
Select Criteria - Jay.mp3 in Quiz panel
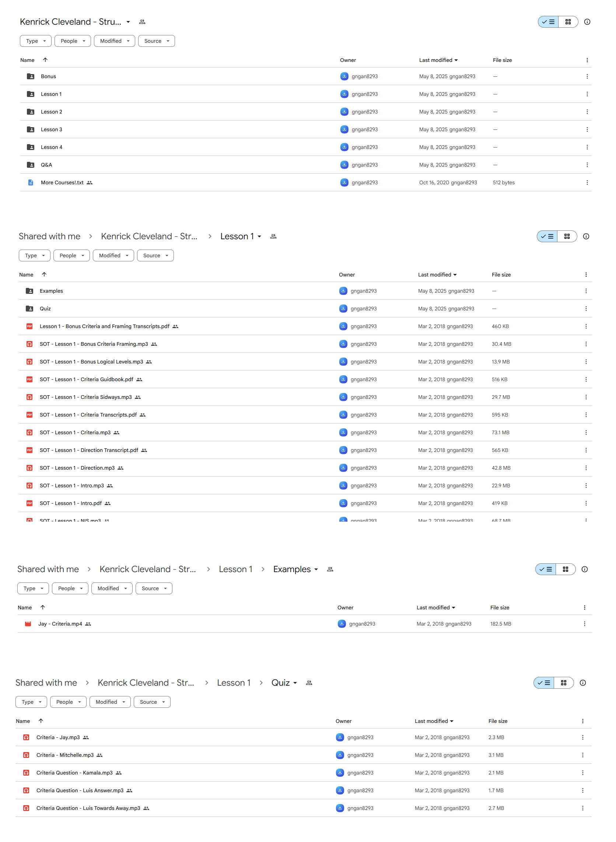303,737
